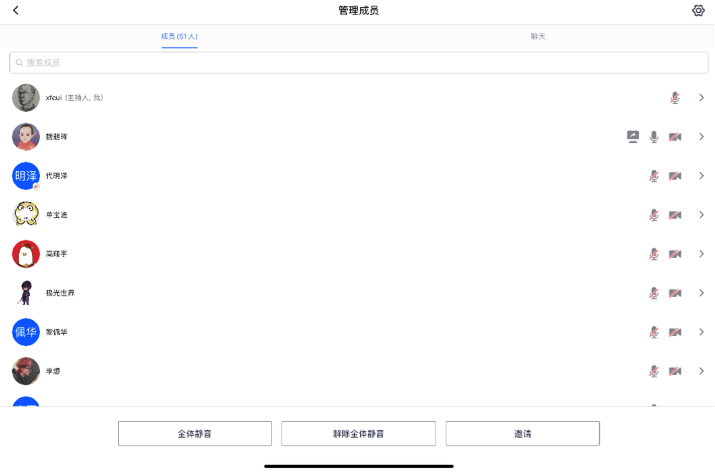This screenshot has height=472, width=715.
Task: Click the 邀请 button
Action: click(x=522, y=434)
